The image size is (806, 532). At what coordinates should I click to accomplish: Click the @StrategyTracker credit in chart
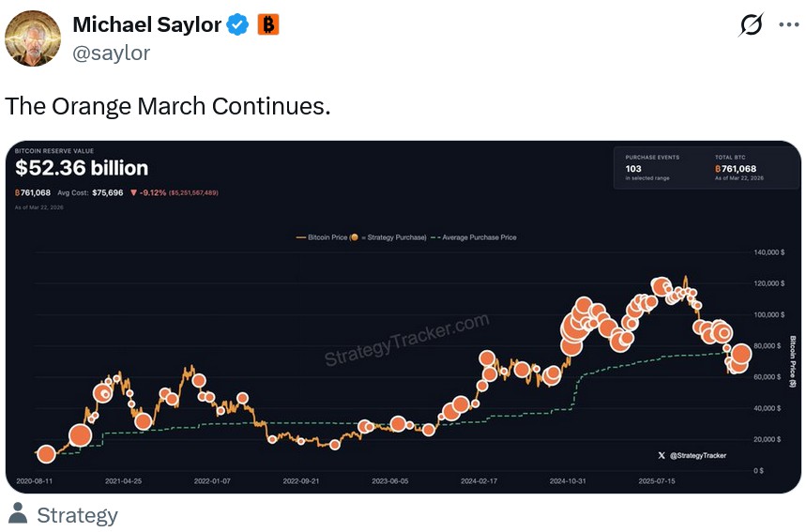click(698, 455)
